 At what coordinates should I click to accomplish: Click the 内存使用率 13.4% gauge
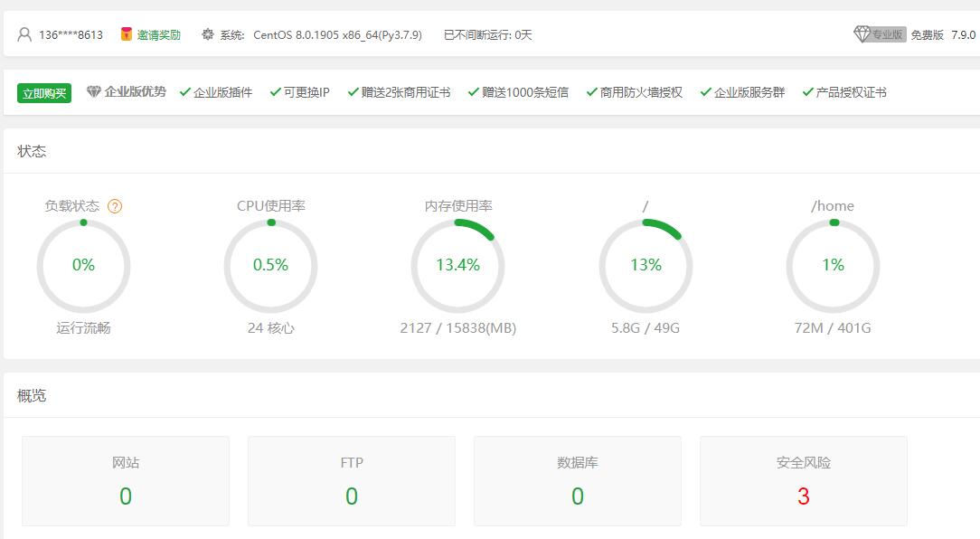coord(457,265)
